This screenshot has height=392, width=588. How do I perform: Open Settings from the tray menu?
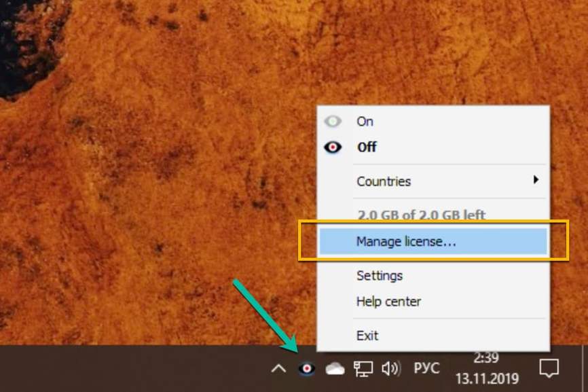coord(433,276)
